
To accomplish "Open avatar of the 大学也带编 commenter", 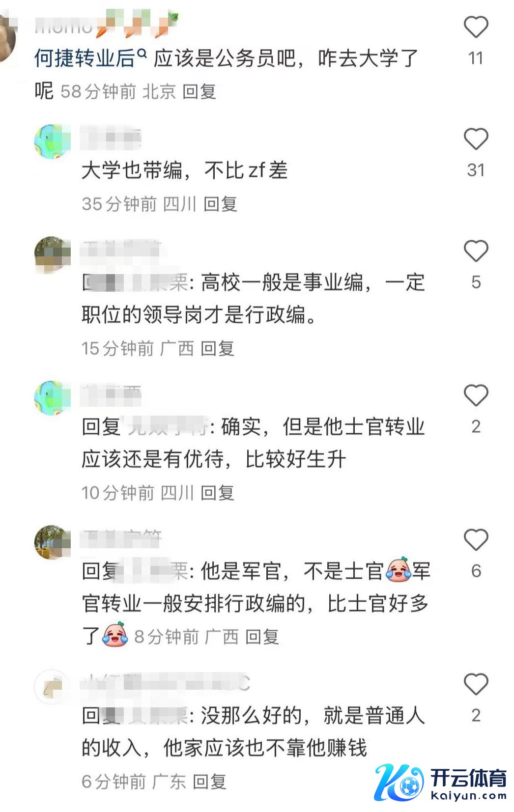I will coord(52,141).
